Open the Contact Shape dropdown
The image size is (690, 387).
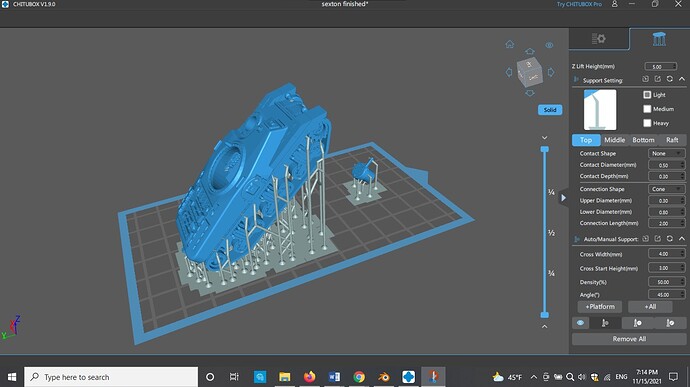pyautogui.click(x=666, y=153)
